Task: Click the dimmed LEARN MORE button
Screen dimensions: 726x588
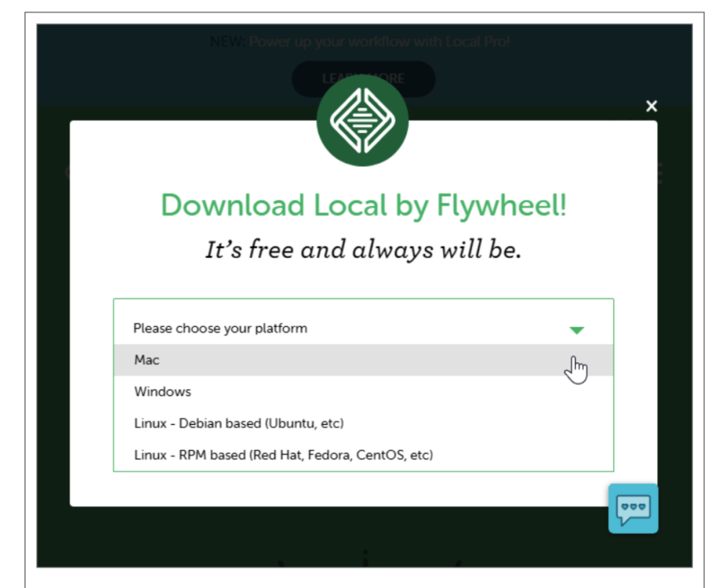Action: click(x=364, y=78)
